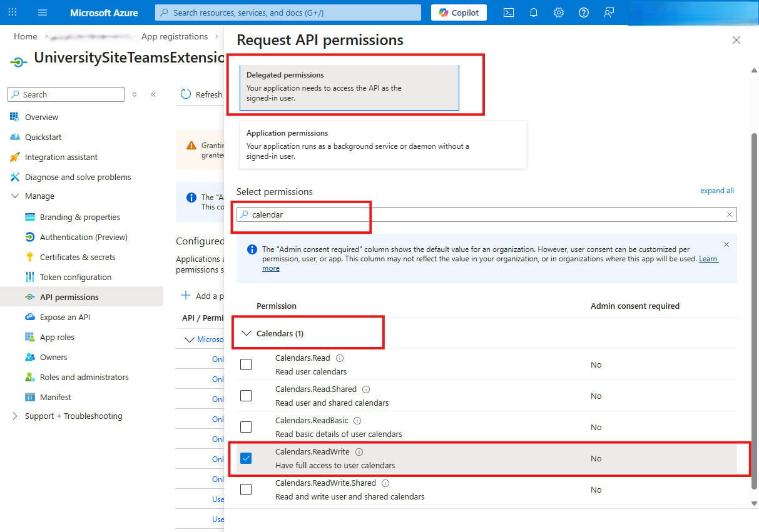Viewport: 759px width, 532px height.
Task: Click the API permissions icon
Action: click(29, 297)
